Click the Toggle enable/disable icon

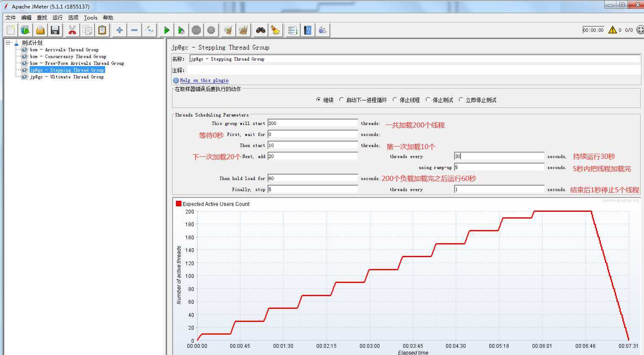click(x=149, y=30)
